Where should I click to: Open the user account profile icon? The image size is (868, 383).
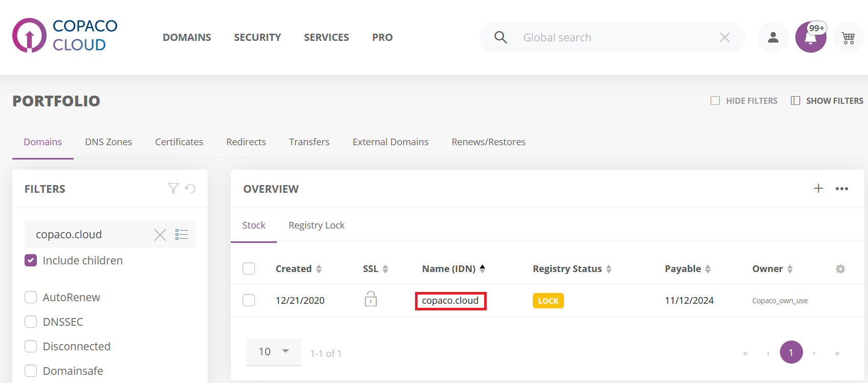tap(773, 37)
